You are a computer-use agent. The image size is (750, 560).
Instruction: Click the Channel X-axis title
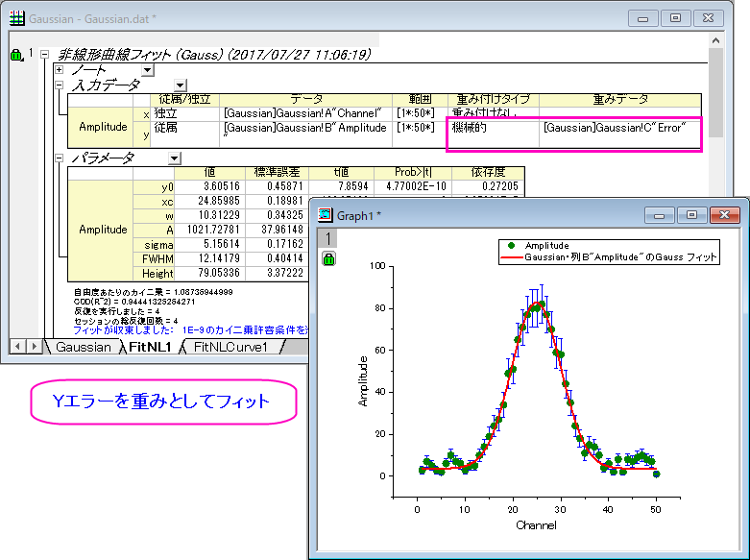tap(536, 525)
